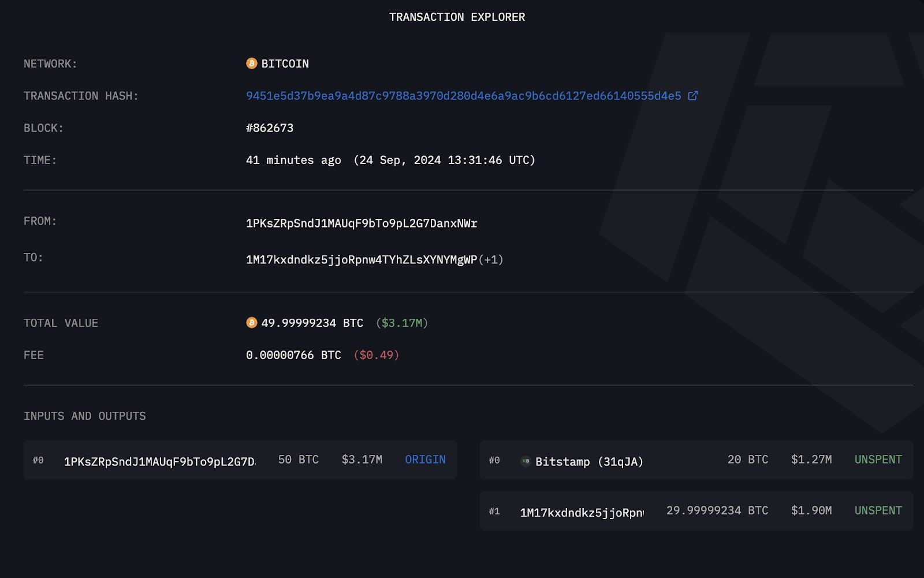
Task: Click the #0 marker on the Bitstamp output
Action: [x=495, y=461]
